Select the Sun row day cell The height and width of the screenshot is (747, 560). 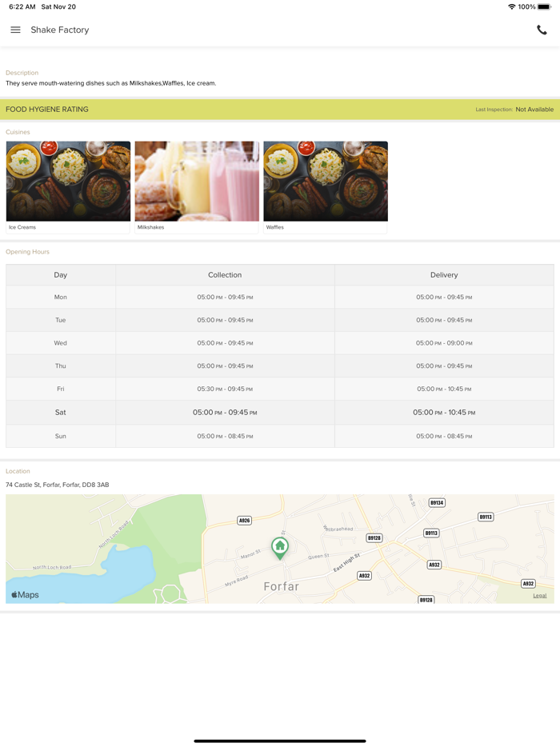[61, 436]
